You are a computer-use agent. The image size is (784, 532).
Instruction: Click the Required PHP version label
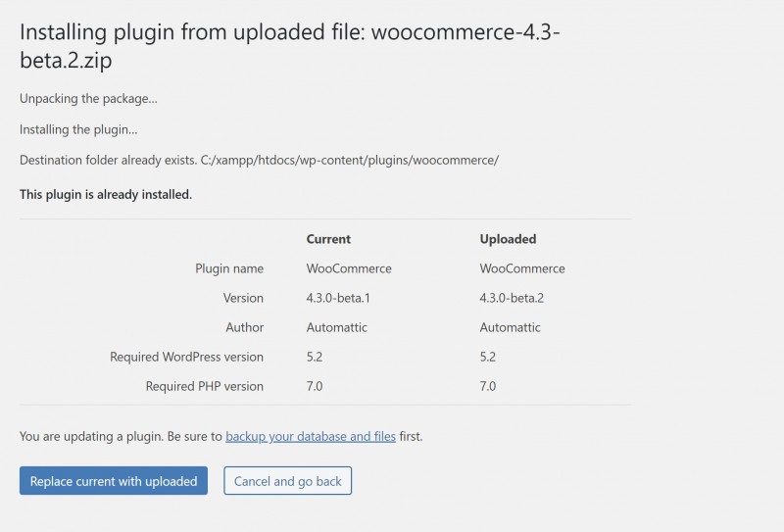click(205, 386)
